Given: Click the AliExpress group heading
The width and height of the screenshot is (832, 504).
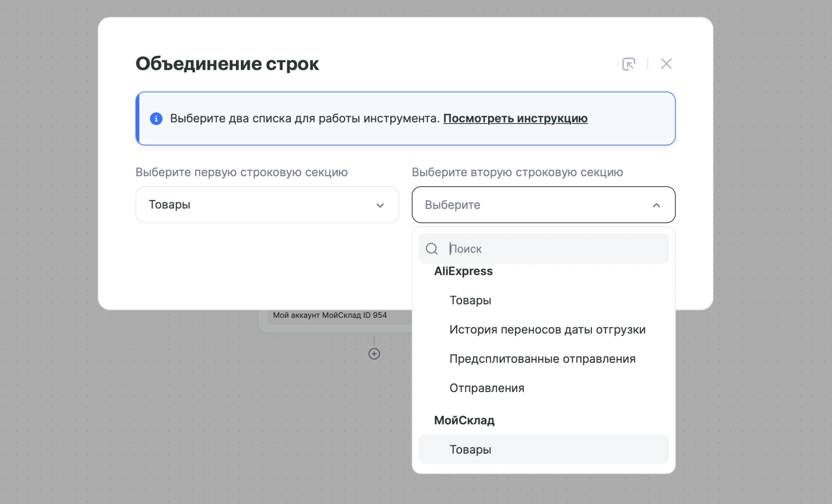Looking at the screenshot, I should tap(463, 271).
